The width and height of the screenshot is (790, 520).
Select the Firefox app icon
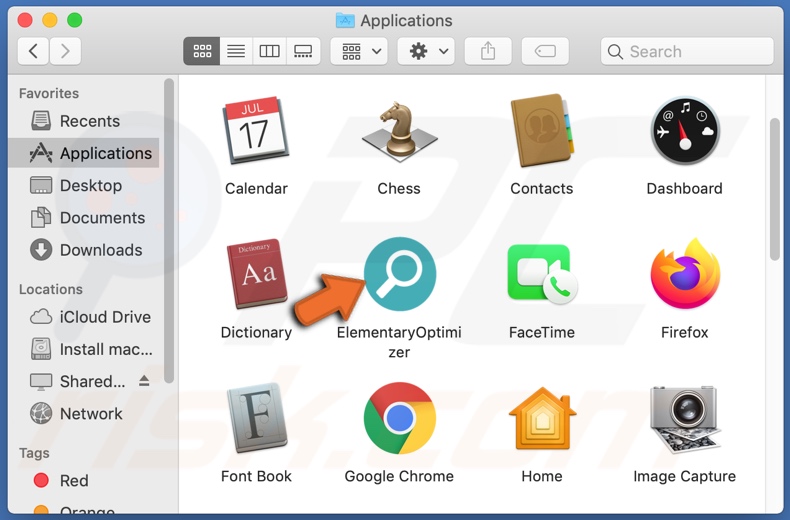point(685,274)
